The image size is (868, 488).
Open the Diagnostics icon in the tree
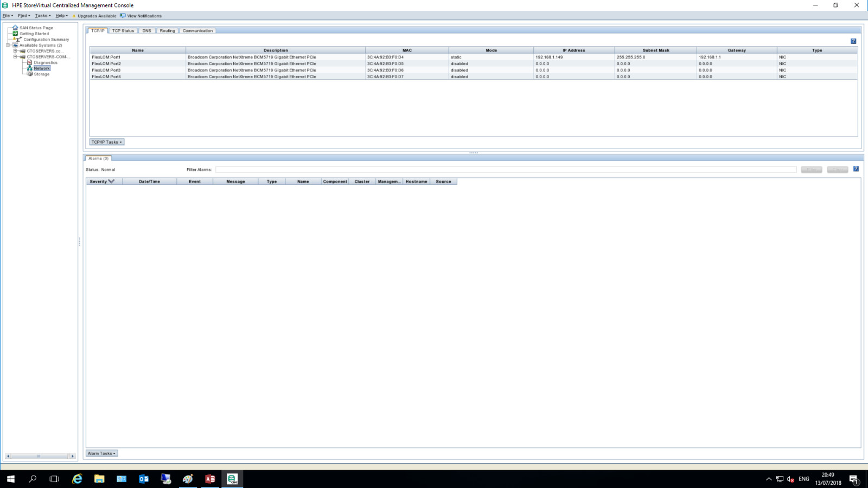pyautogui.click(x=30, y=62)
